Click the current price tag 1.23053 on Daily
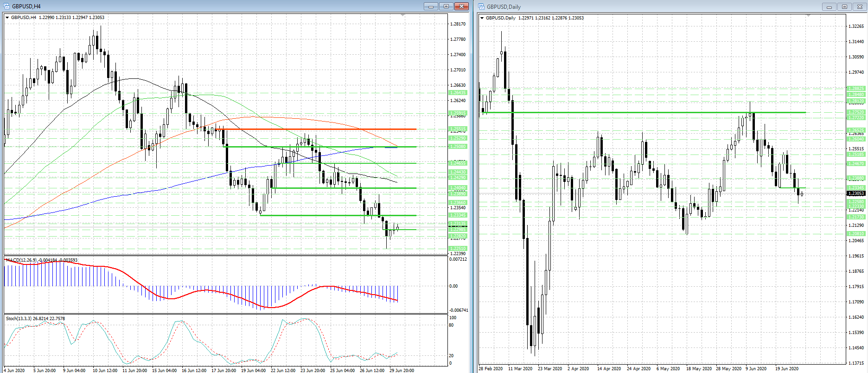This screenshot has width=868, height=373. tap(855, 193)
